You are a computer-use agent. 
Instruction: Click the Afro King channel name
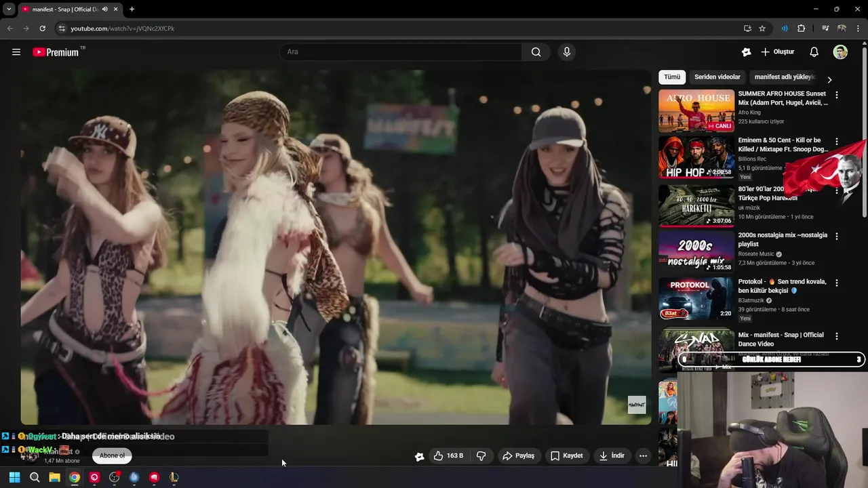tap(749, 113)
